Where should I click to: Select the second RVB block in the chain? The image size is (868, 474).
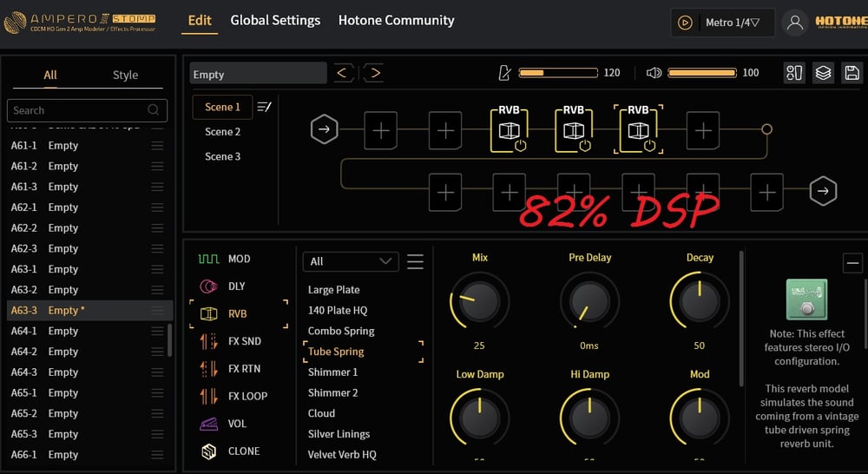574,128
